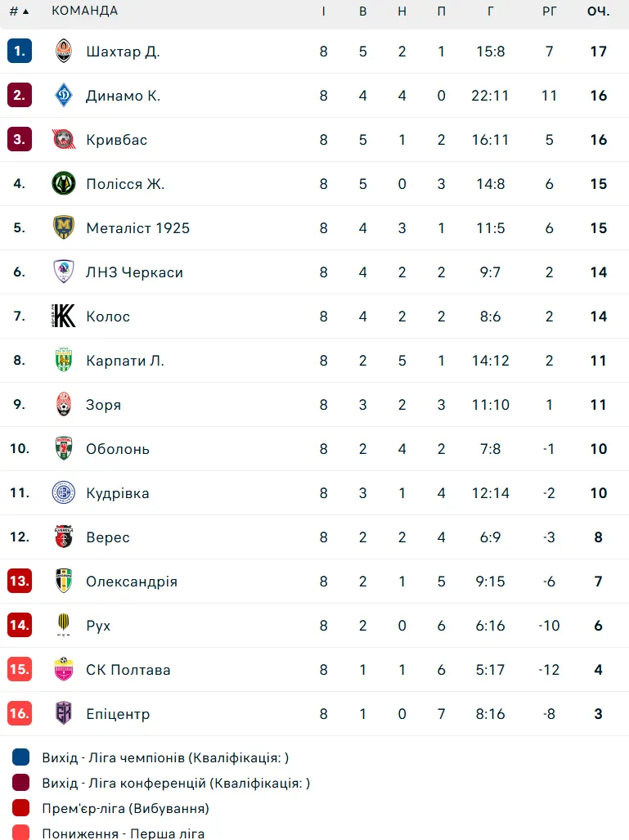
Task: Open the ЛНЗ Черкаси team link
Action: coord(134,272)
